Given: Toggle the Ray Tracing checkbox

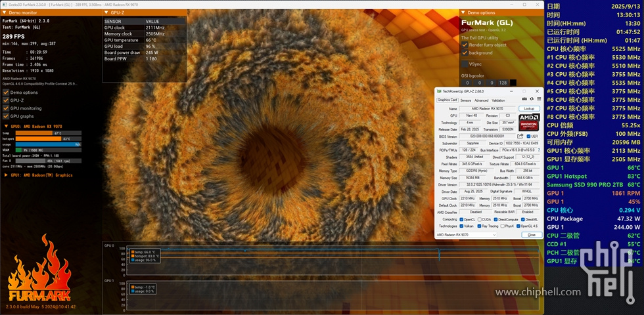Looking at the screenshot, I should (x=478, y=226).
